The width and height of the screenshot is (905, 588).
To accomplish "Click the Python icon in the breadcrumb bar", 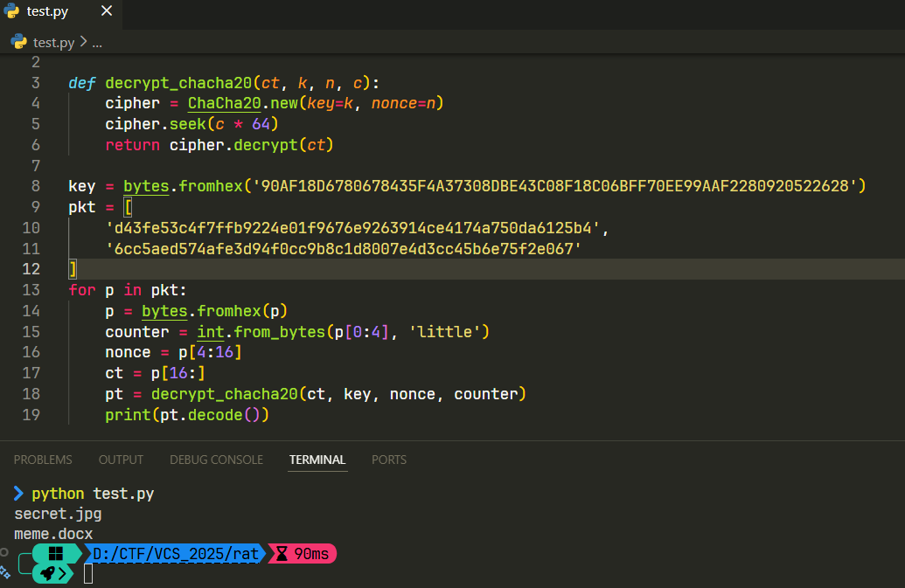I will (x=18, y=42).
